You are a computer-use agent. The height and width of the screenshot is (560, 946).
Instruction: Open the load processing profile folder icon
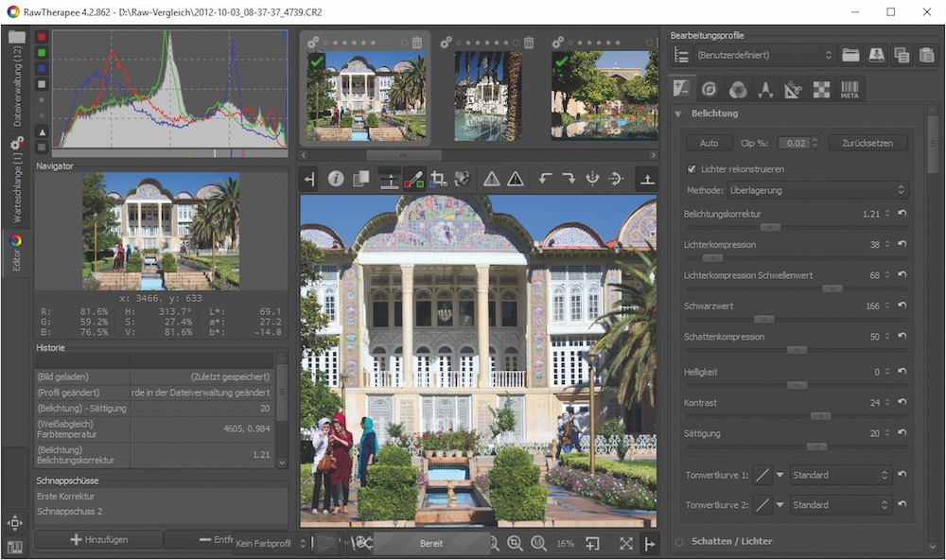851,55
